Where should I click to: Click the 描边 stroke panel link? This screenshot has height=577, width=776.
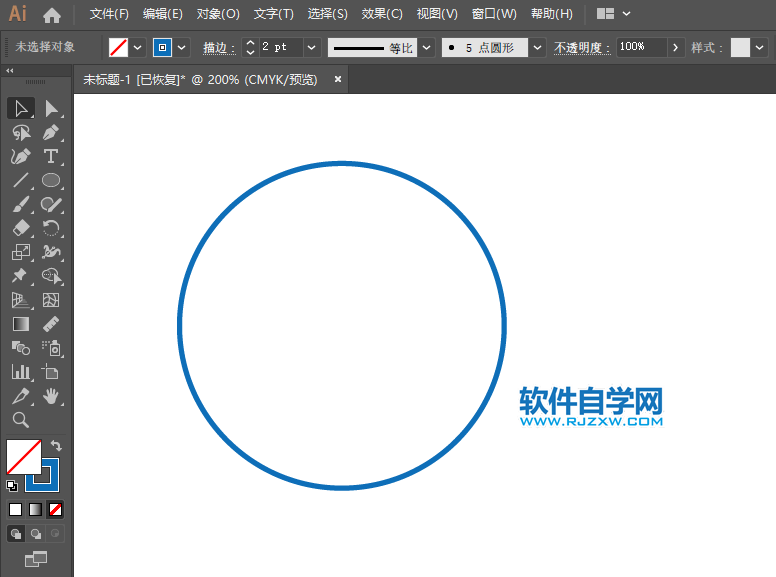point(218,47)
